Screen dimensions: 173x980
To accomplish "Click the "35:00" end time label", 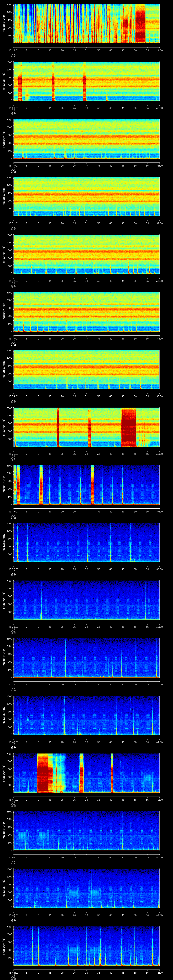I will pyautogui.click(x=160, y=396).
